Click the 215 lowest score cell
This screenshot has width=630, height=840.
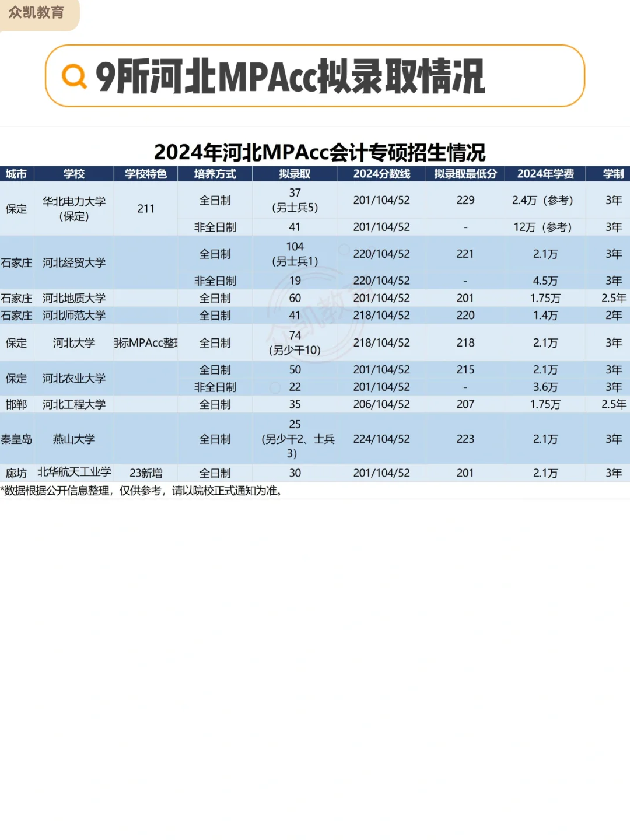click(466, 369)
